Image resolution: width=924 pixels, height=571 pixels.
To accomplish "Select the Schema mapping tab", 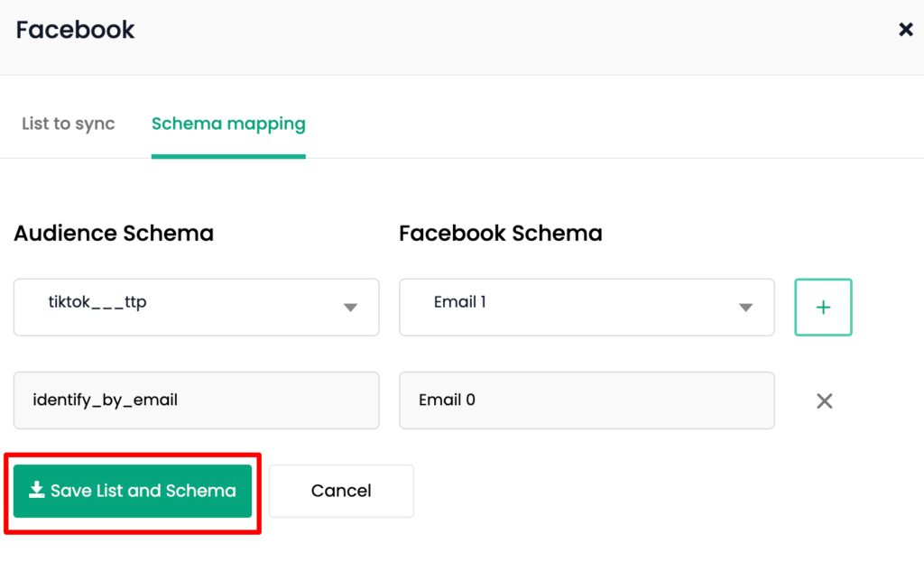I will tap(228, 124).
